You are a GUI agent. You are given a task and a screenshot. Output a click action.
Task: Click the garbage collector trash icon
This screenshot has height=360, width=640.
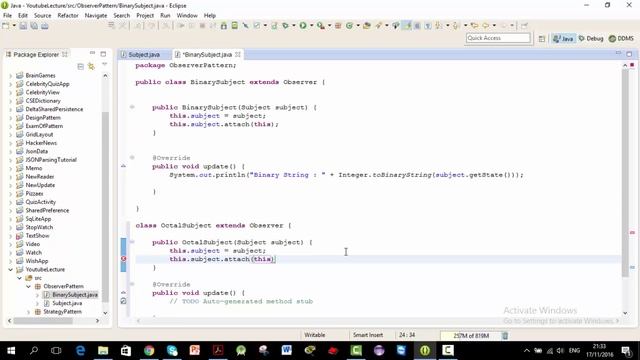tap(505, 336)
